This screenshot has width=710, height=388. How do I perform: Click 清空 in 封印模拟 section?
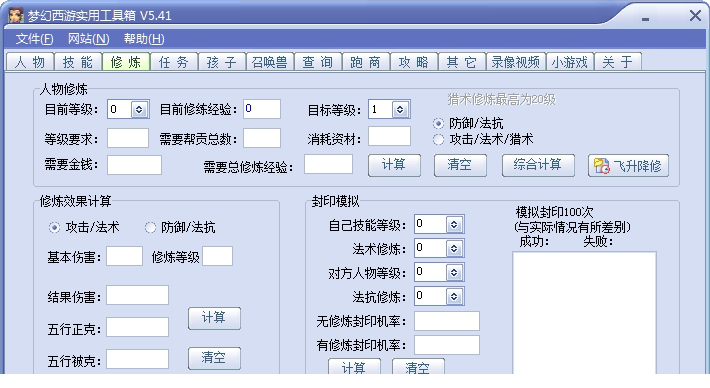(x=418, y=367)
